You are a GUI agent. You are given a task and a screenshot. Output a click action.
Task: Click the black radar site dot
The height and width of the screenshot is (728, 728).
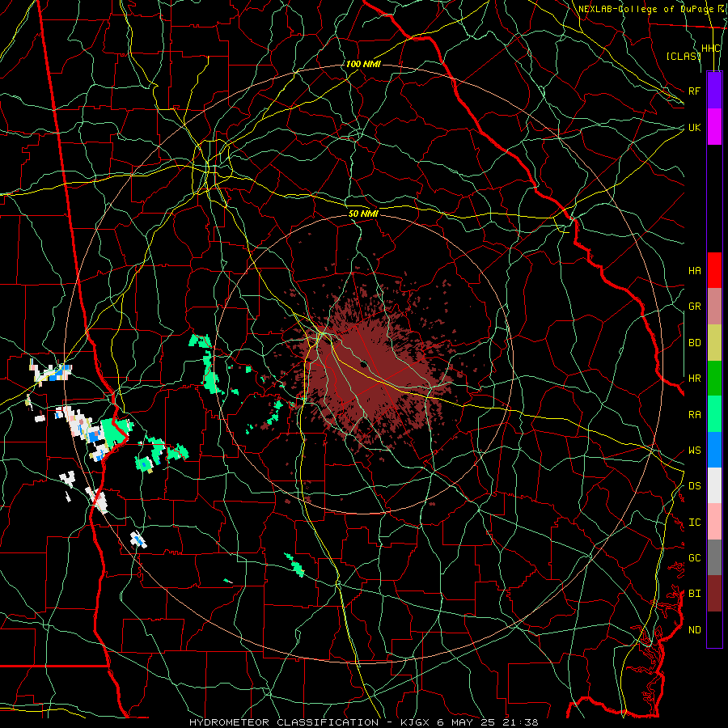point(364,364)
